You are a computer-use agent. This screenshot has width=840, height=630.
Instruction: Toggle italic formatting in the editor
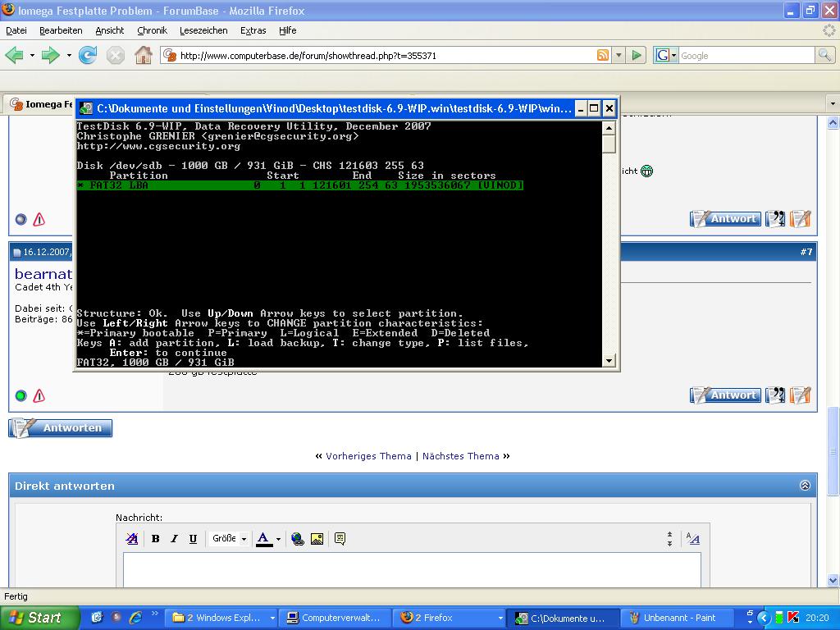174,539
